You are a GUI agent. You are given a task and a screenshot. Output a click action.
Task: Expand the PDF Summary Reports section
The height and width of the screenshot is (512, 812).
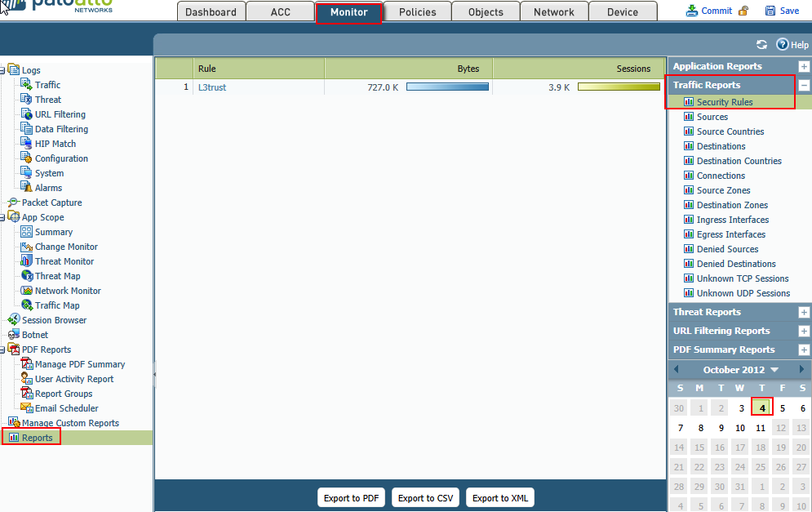tap(804, 349)
